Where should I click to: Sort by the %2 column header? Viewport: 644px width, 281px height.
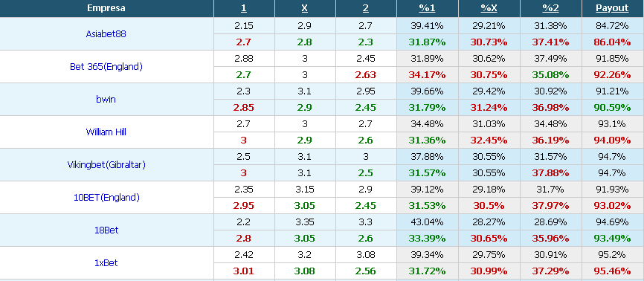tap(550, 8)
